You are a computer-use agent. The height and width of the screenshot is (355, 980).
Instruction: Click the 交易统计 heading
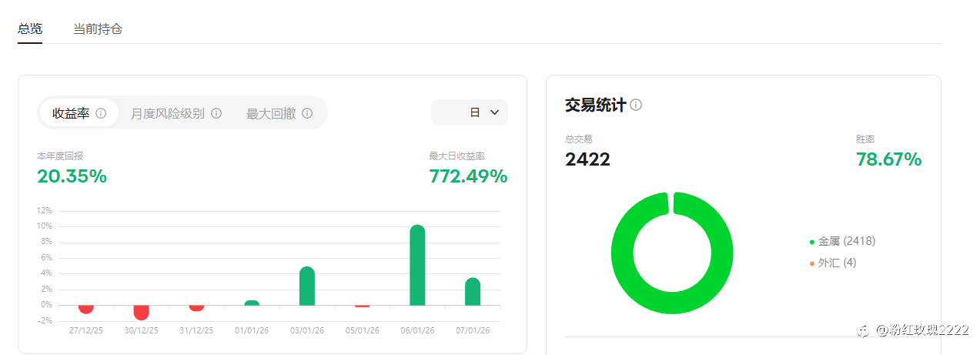[x=595, y=105]
